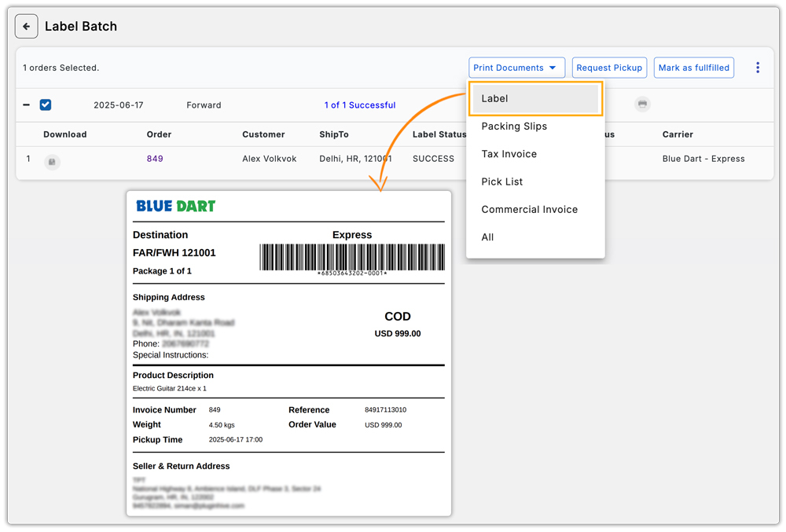
Task: Click pickup time 2025-06-17 17:00
Action: pos(236,440)
